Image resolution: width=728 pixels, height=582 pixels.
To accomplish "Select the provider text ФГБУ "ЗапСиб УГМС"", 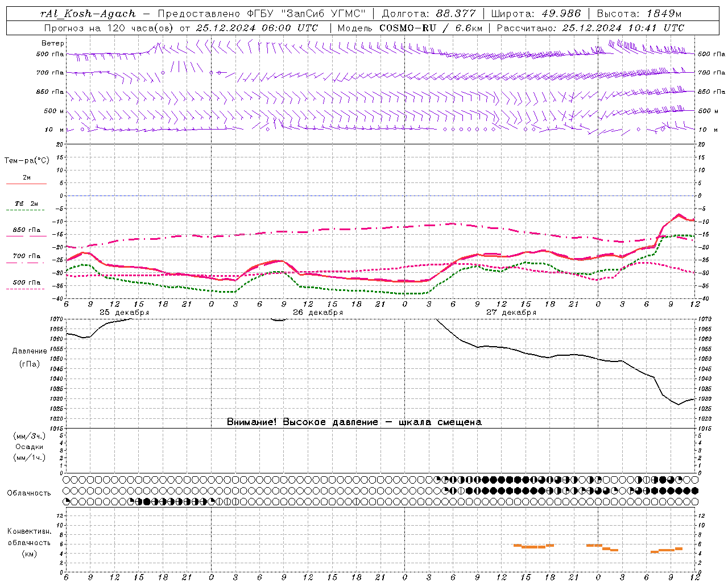I will 307,14.
